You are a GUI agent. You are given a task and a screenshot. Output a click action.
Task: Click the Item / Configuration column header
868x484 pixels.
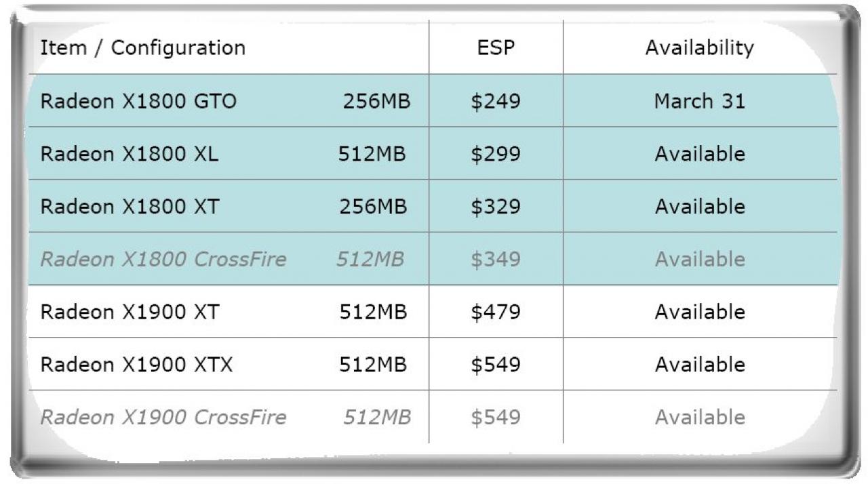[x=142, y=48]
